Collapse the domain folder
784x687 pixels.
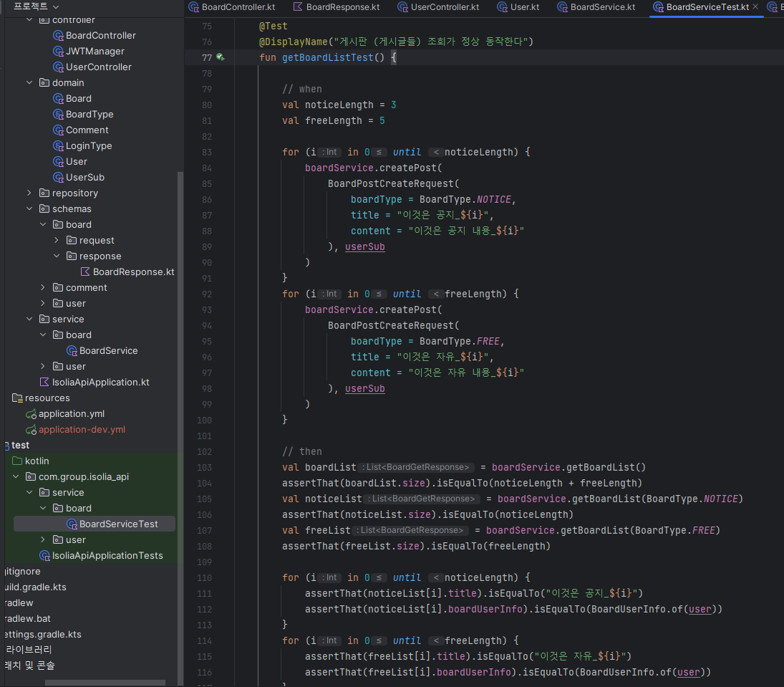coord(29,82)
